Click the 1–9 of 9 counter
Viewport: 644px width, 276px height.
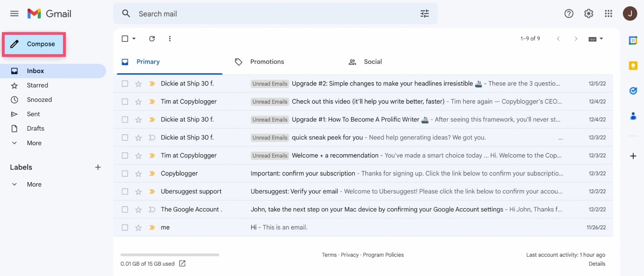(530, 39)
